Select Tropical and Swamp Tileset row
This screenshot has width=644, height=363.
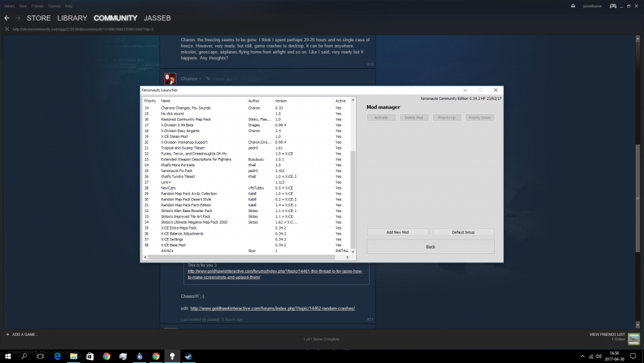click(245, 148)
